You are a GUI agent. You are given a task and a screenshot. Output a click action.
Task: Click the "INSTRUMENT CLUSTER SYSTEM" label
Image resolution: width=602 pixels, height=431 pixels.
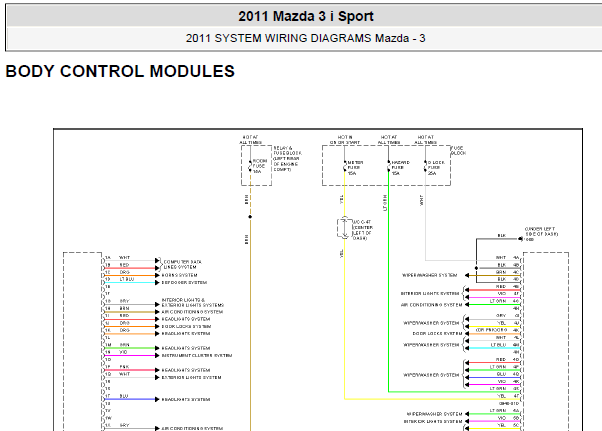[197, 356]
